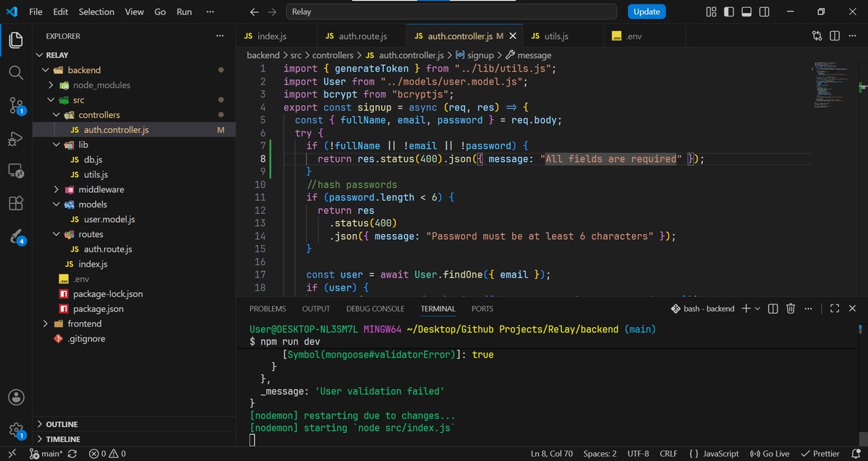Image resolution: width=868 pixels, height=461 pixels.
Task: Open the Compare Changes icon in editor toolbar
Action: [817, 35]
